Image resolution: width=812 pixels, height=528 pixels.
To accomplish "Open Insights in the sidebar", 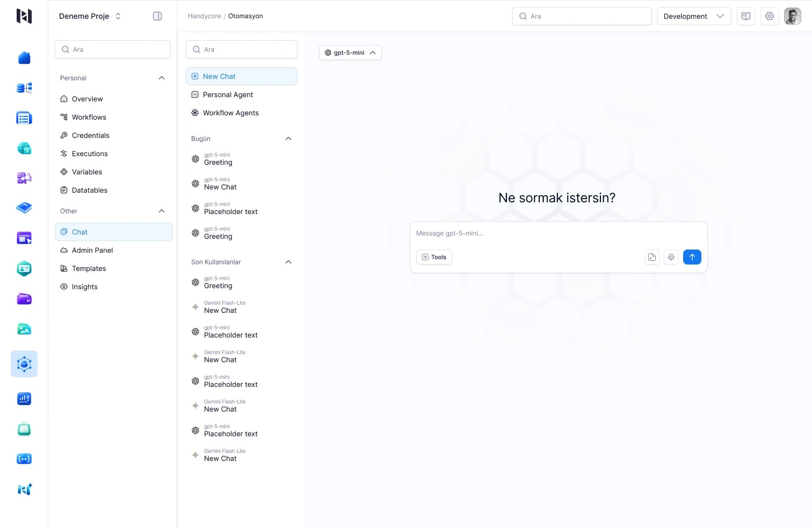I will pos(114,287).
